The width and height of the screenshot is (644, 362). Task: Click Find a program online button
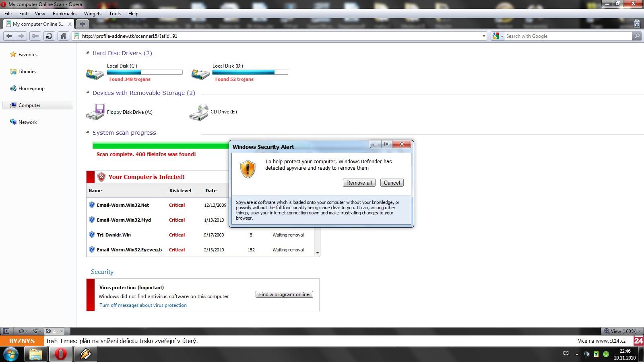click(x=284, y=294)
